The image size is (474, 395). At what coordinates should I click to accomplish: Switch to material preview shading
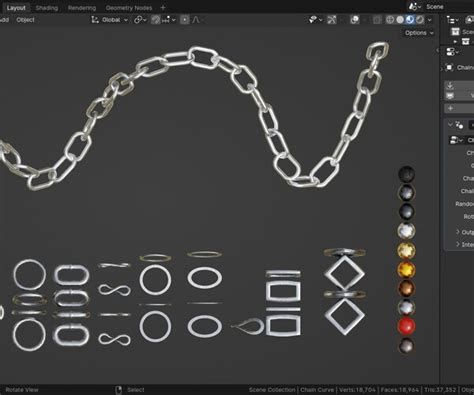click(410, 20)
